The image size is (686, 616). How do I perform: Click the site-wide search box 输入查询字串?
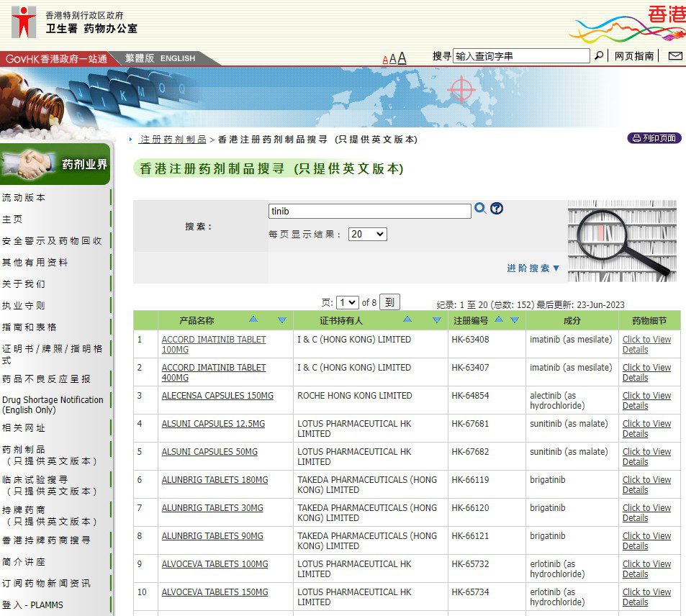tap(521, 56)
